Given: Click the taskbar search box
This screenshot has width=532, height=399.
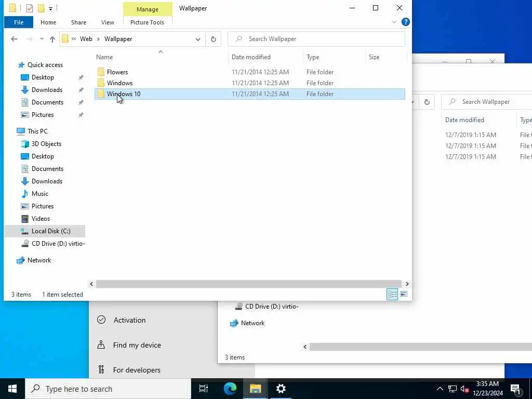Looking at the screenshot, I should tap(108, 389).
